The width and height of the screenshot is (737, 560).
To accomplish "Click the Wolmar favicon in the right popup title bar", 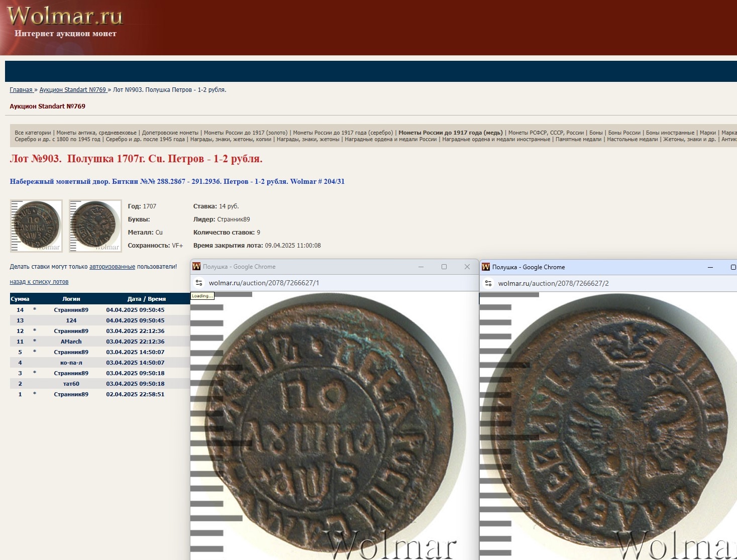I will click(486, 267).
